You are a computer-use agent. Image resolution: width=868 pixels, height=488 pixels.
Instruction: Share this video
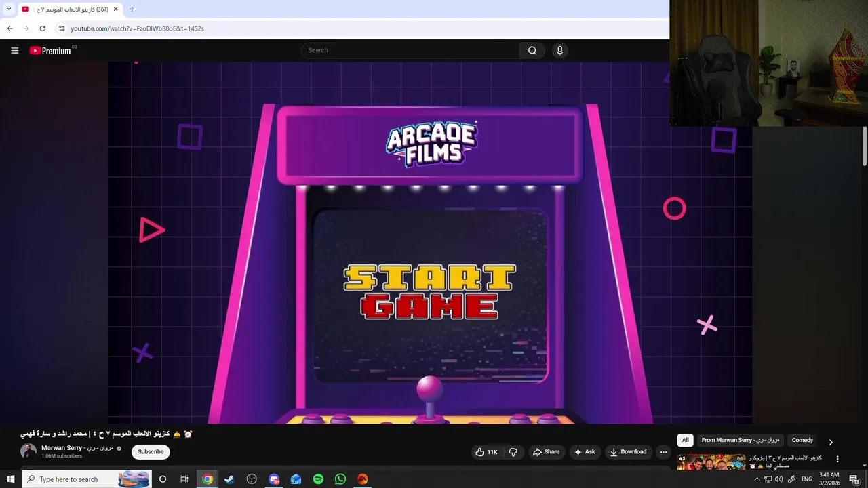tap(546, 452)
